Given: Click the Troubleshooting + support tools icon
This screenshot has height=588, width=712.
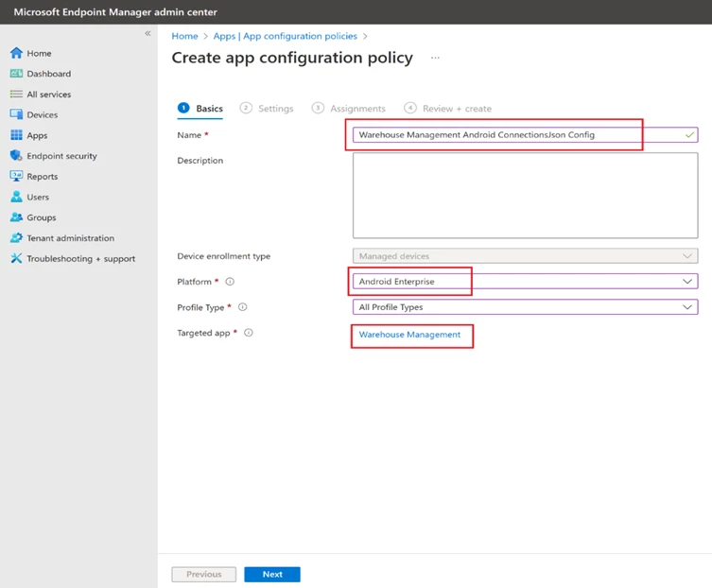Looking at the screenshot, I should (16, 258).
